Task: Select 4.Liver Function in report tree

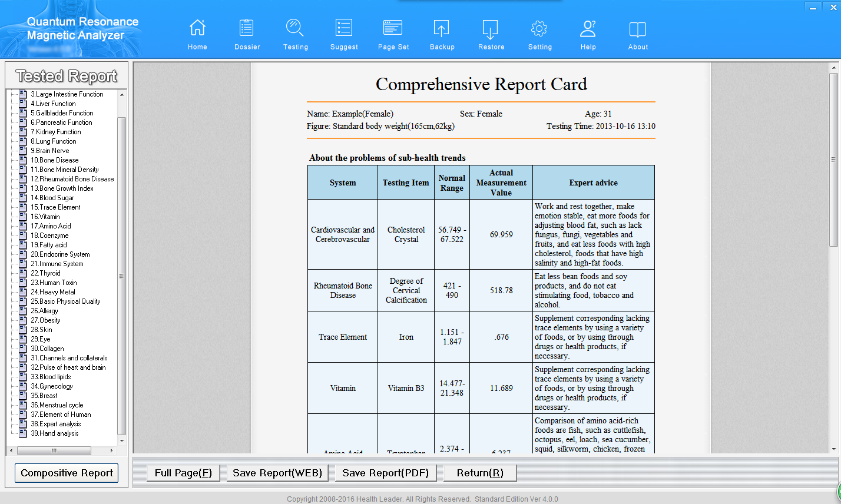Action: (x=53, y=104)
